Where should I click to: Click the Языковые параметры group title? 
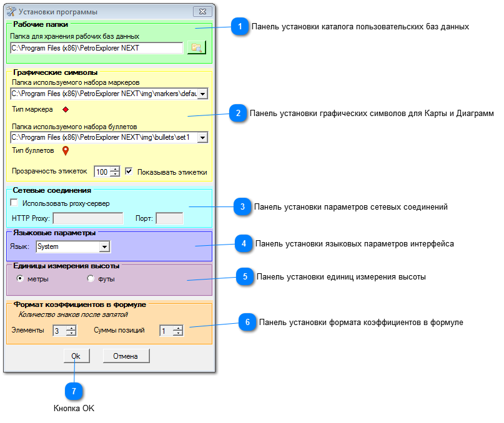[x=54, y=233]
